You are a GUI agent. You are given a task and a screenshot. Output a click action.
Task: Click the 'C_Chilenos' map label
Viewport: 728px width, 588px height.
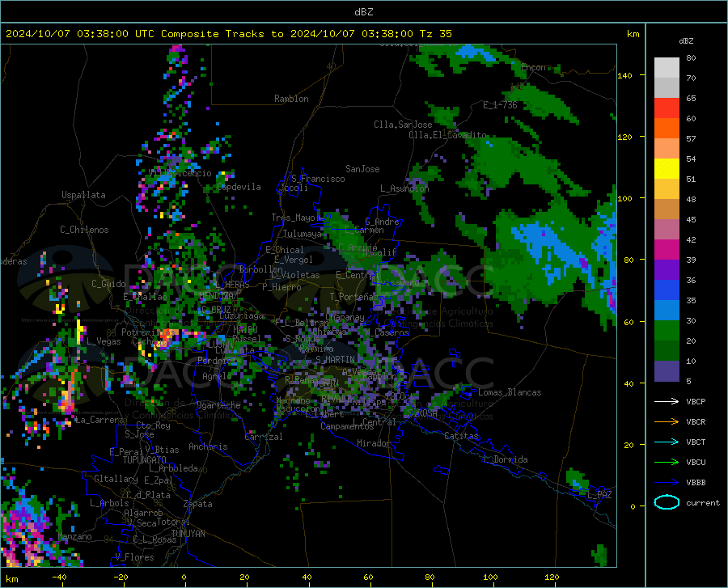[84, 230]
